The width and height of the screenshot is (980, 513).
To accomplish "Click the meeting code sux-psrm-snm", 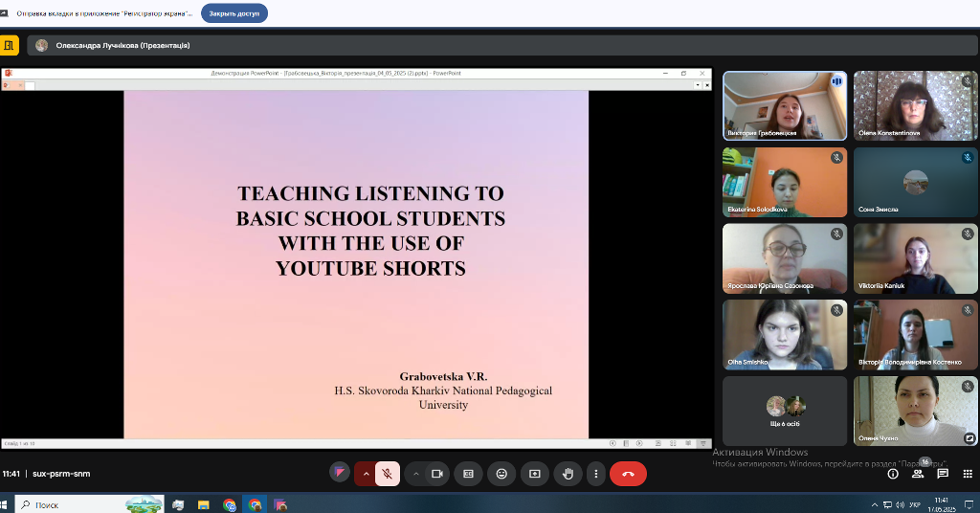I will pyautogui.click(x=61, y=474).
